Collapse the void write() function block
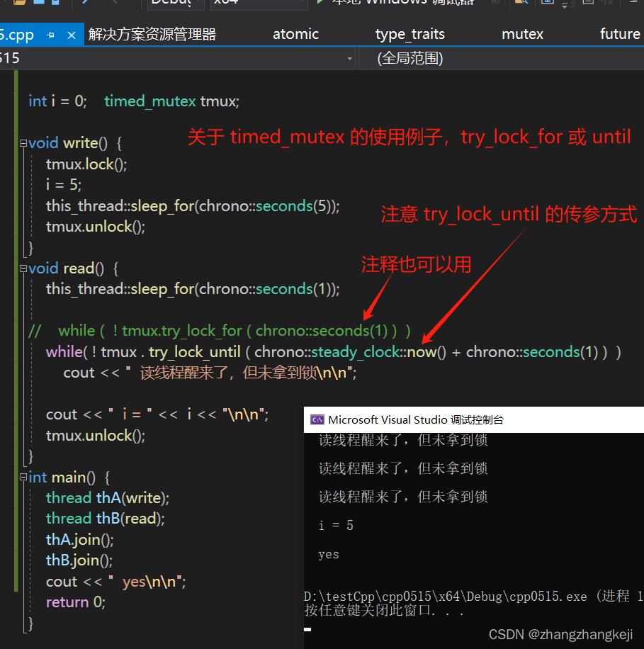The width and height of the screenshot is (644, 649). pos(23,143)
